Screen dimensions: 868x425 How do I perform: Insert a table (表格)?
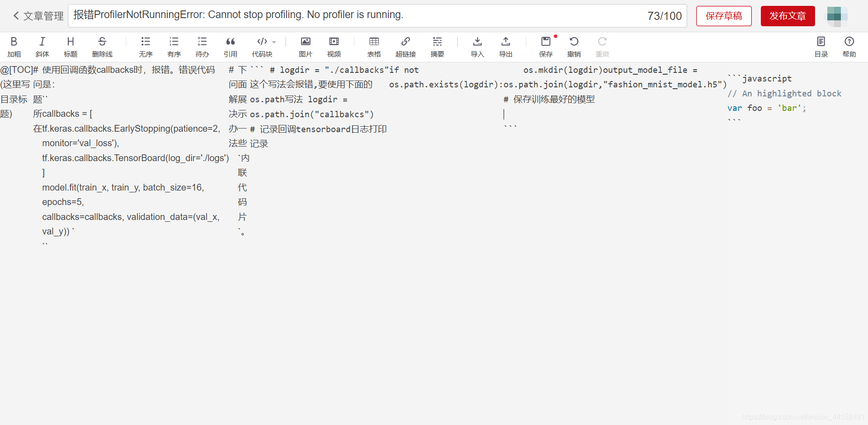[374, 47]
